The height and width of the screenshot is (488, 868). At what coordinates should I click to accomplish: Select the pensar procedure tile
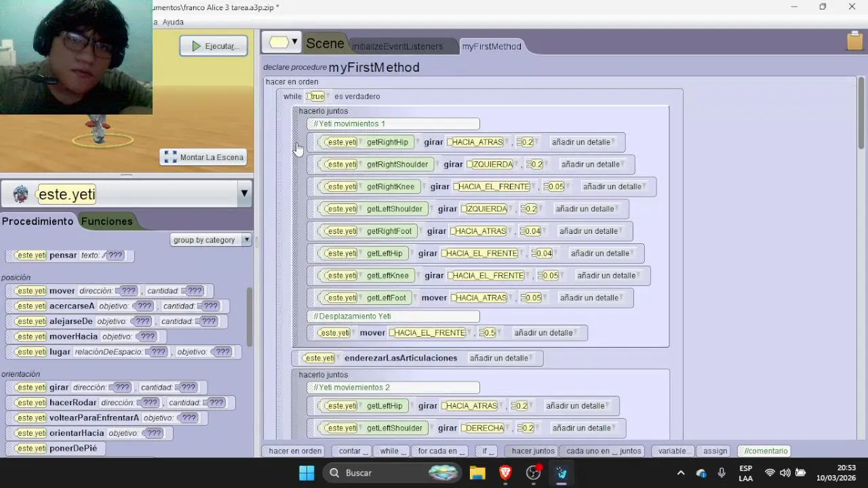[70, 256]
